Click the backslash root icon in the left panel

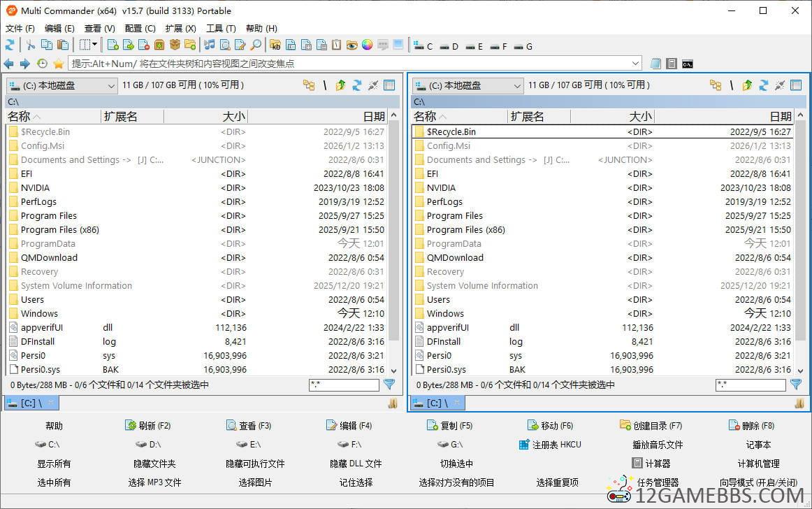(x=325, y=85)
